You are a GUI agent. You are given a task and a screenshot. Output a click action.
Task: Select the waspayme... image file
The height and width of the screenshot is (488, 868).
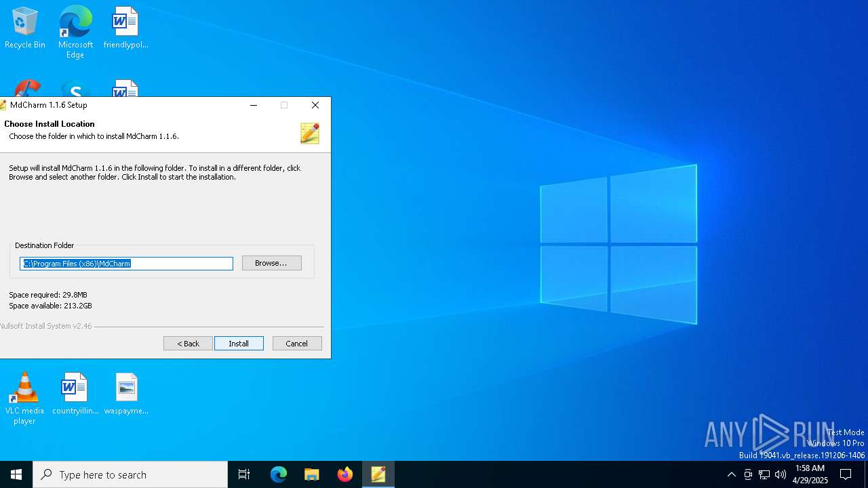(x=126, y=394)
